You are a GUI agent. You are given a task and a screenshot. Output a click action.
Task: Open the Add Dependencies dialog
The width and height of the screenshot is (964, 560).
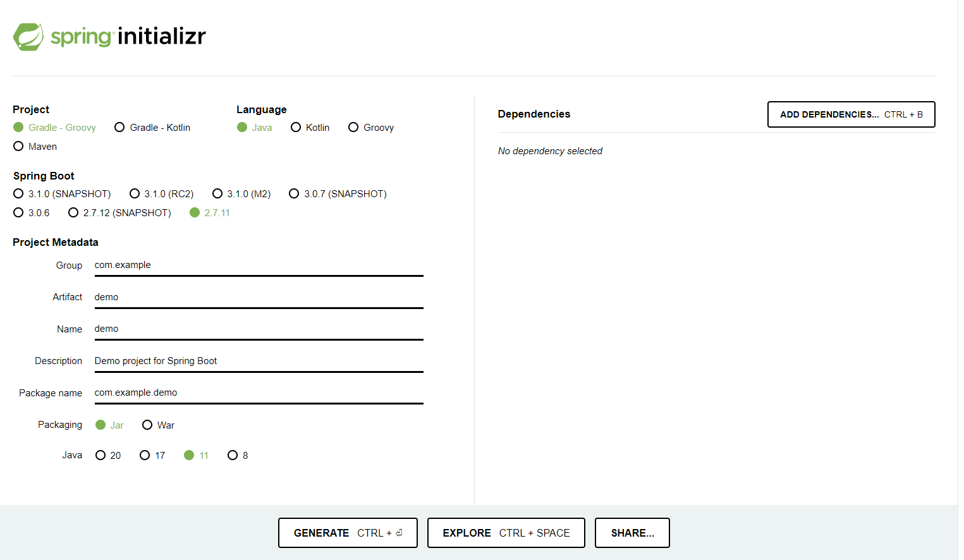pos(851,114)
